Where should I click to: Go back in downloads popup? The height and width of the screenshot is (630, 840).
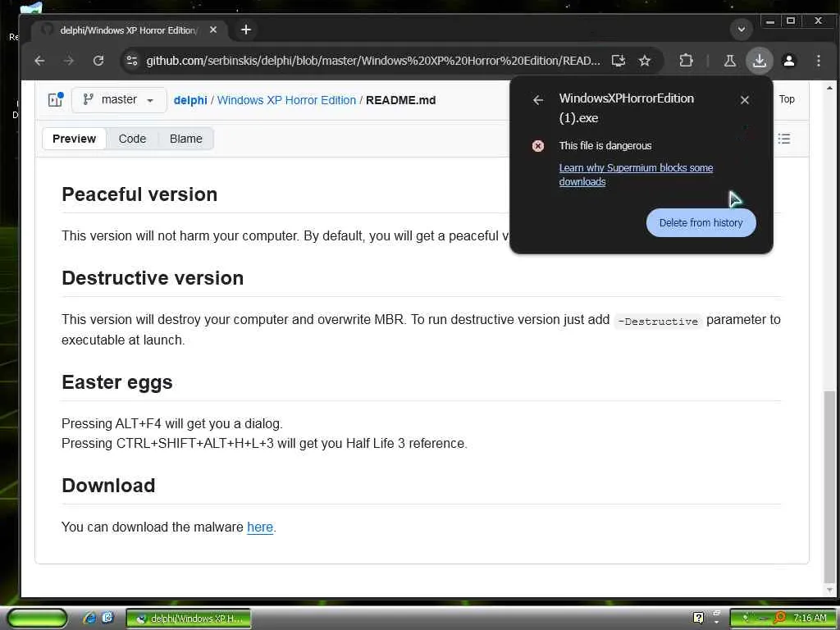(538, 99)
